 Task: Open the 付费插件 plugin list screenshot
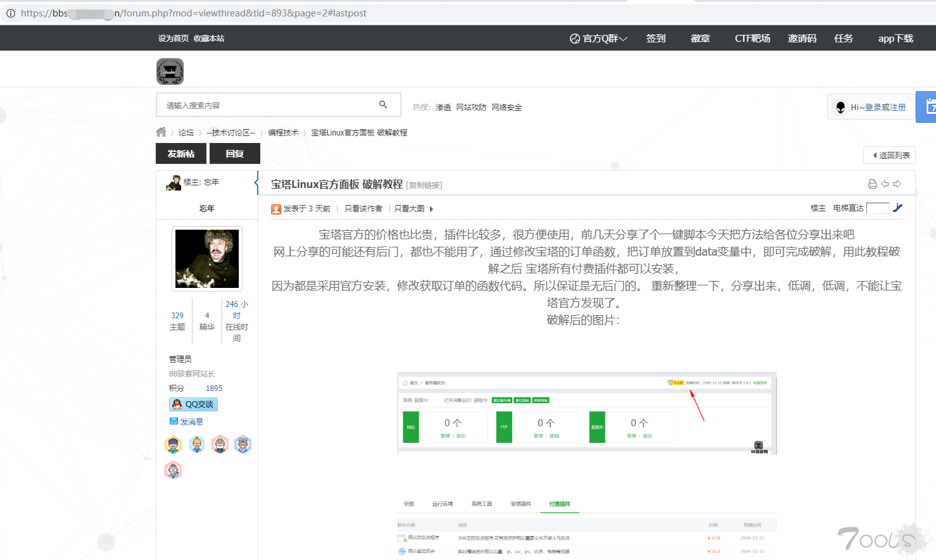click(x=587, y=526)
